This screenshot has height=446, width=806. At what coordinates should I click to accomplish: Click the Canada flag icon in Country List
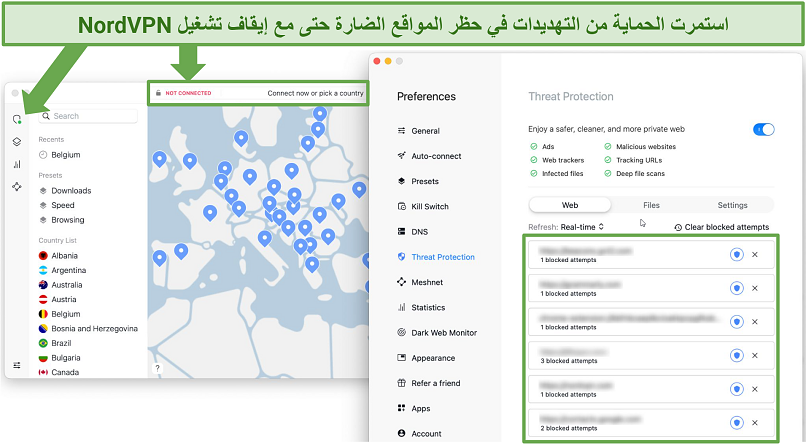(x=43, y=372)
